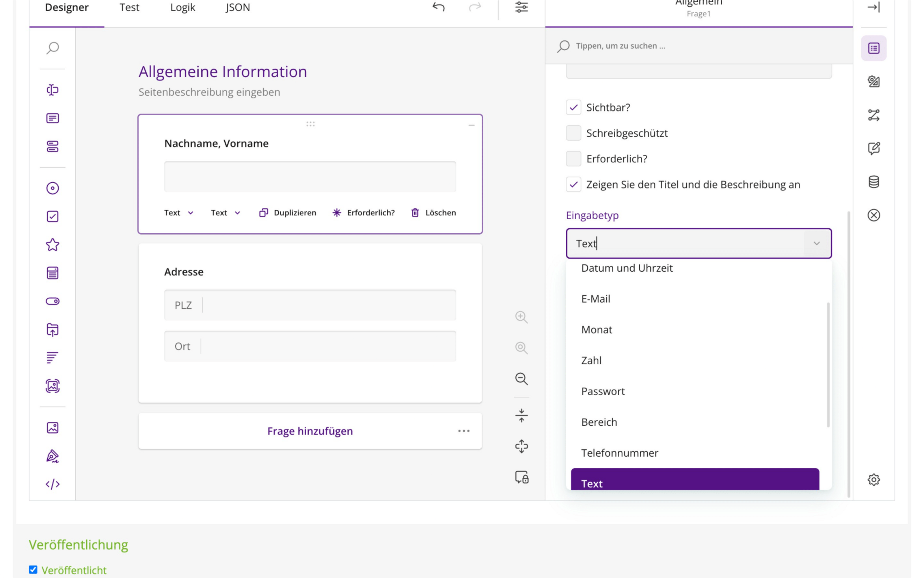Add a ranking question from toolbox
This screenshot has width=924, height=578.
tap(53, 358)
